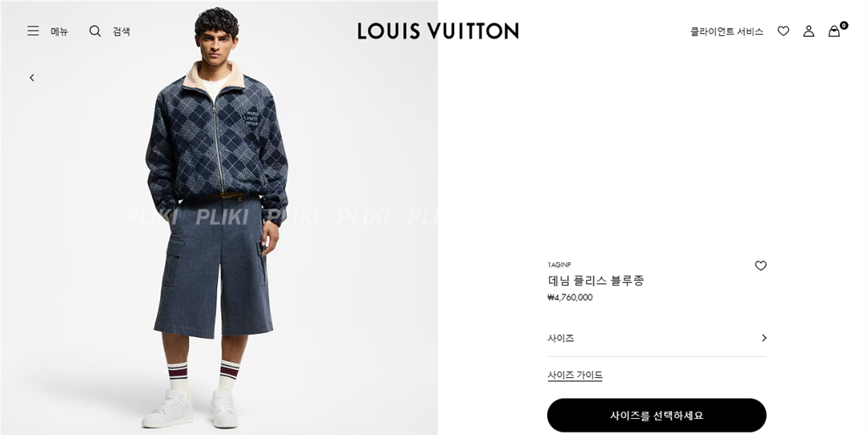Viewport: 868px width, 435px height.
Task: Click the 메뉴 text label
Action: pos(59,31)
